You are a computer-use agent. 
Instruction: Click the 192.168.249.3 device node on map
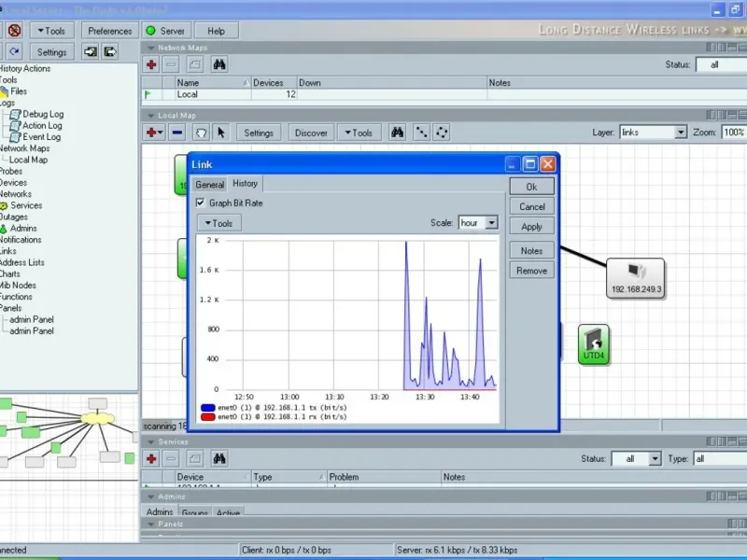coord(636,278)
